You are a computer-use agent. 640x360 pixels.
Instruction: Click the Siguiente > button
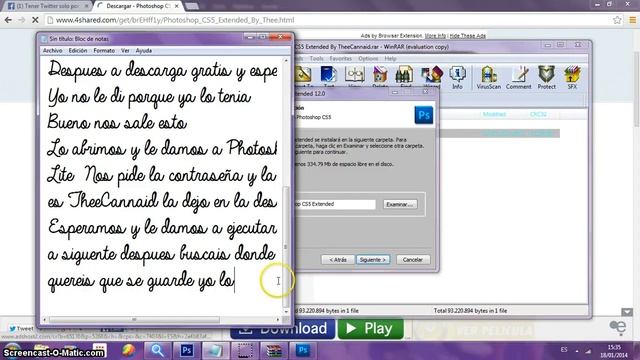tap(373, 260)
